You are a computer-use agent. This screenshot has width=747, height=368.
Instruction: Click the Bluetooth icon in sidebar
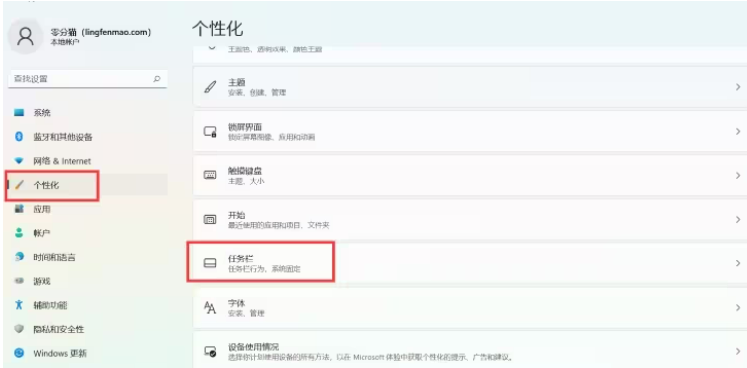19,137
